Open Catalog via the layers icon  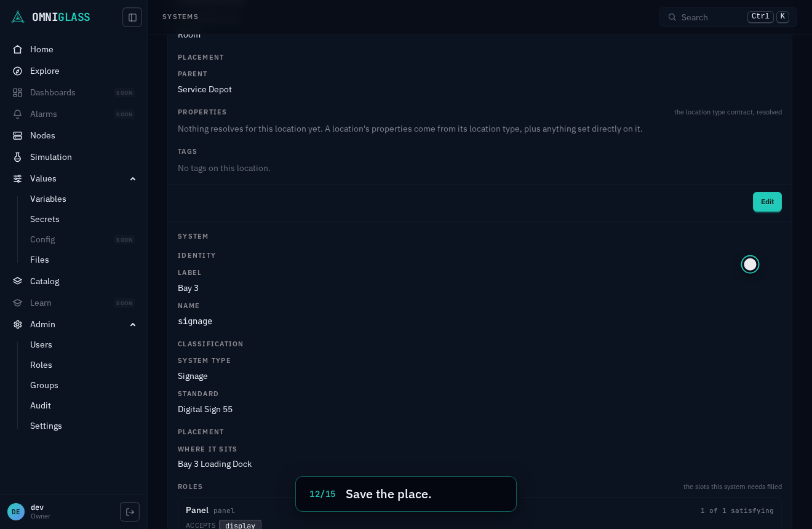(x=18, y=281)
